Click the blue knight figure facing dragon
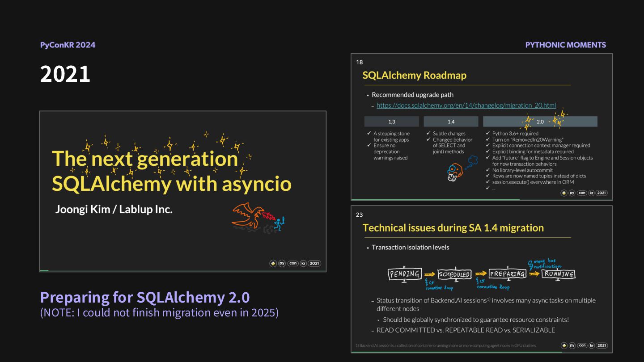The height and width of the screenshot is (362, 644). [x=280, y=223]
